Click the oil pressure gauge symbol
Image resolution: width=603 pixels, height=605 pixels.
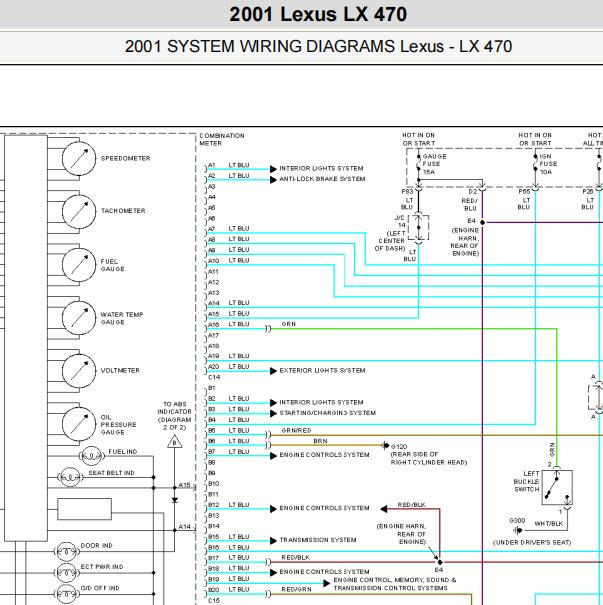click(x=79, y=424)
